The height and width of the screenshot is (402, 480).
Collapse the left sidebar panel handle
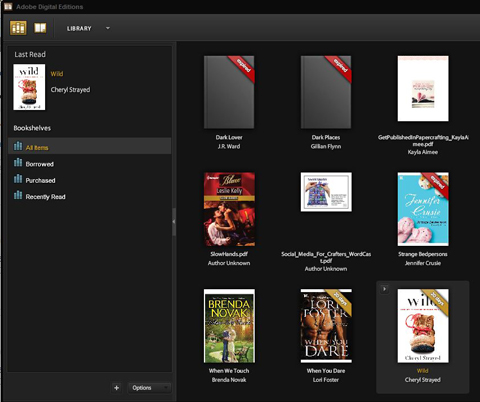(174, 222)
